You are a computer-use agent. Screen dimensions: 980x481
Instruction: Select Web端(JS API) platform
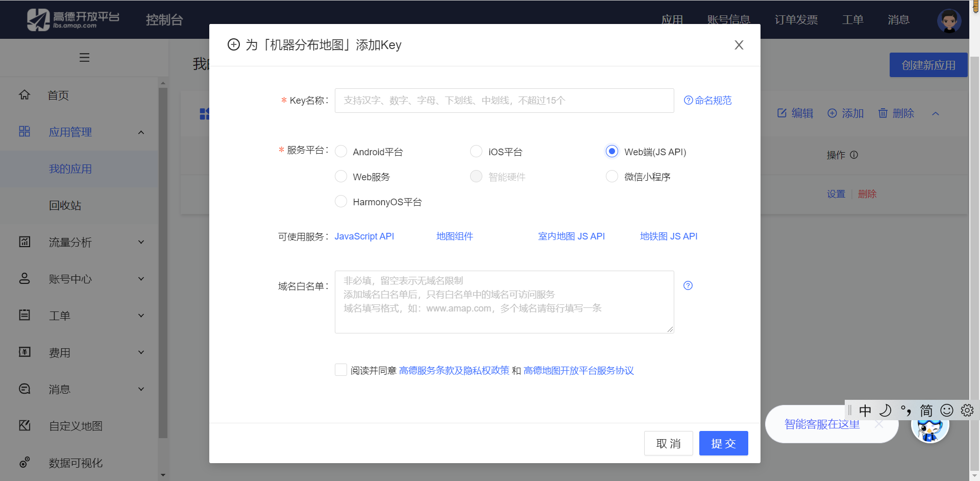[x=611, y=151]
